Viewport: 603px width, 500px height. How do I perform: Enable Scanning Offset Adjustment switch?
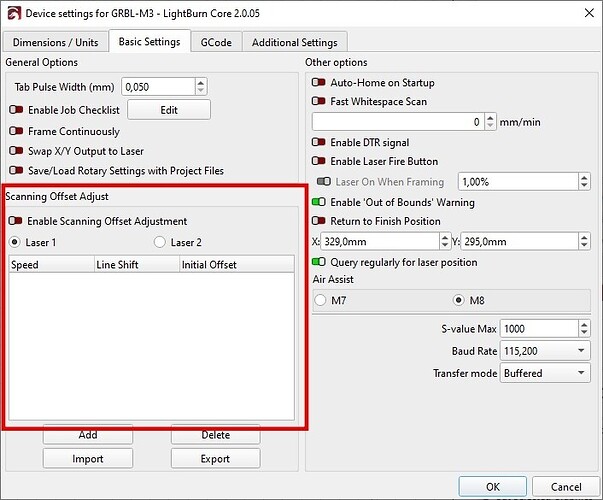coord(15,221)
